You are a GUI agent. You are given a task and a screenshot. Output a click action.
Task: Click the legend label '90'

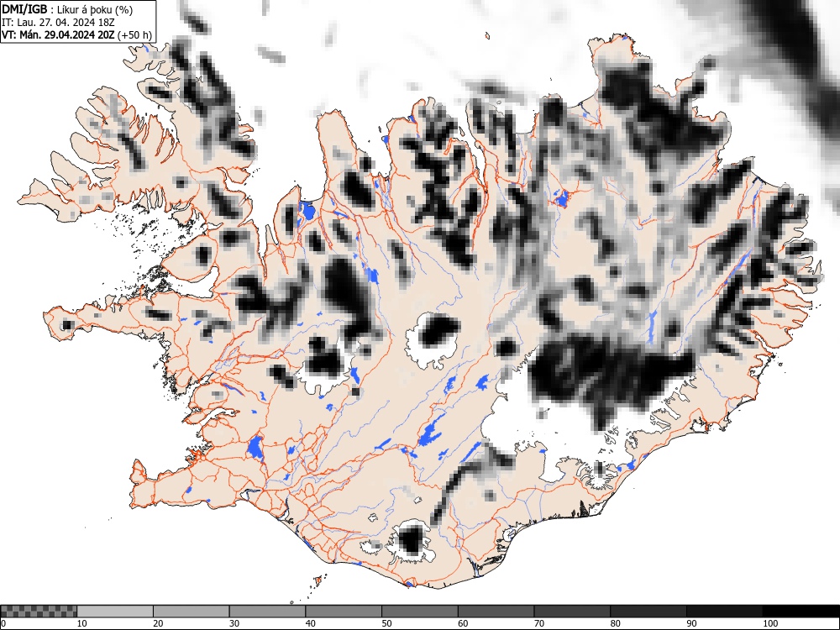pos(691,623)
